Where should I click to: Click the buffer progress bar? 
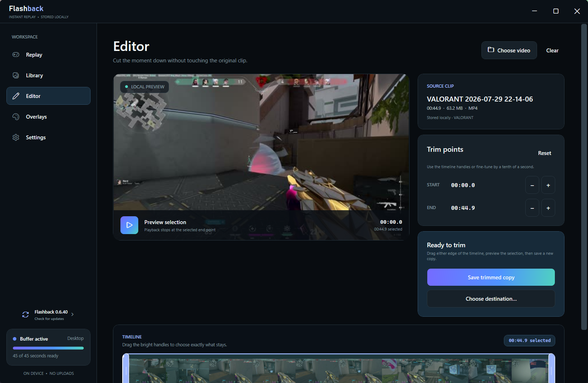pyautogui.click(x=48, y=348)
